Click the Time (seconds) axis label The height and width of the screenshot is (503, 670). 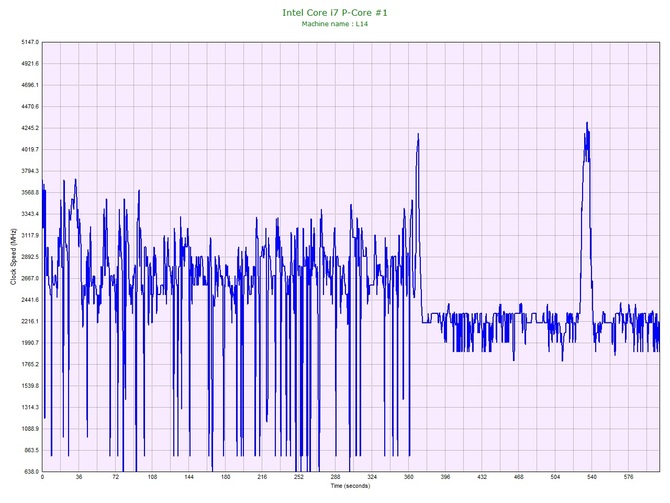[350, 486]
